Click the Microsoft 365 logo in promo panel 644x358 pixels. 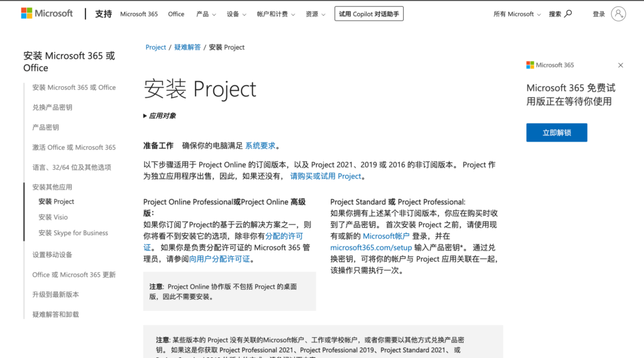550,65
